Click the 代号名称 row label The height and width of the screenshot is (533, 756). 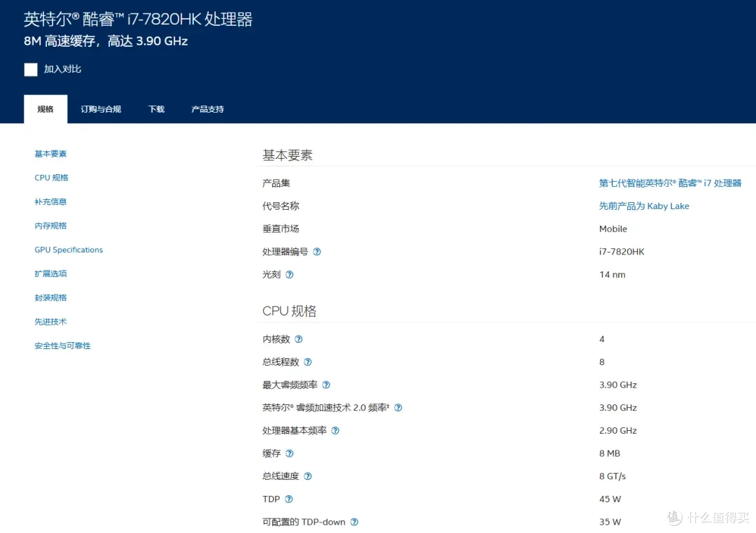click(x=281, y=206)
